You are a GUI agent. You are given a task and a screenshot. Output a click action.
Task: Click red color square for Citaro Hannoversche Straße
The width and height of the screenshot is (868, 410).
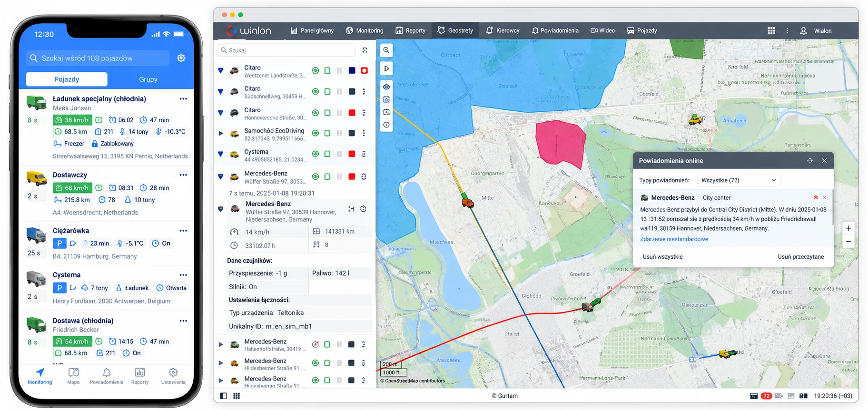352,113
